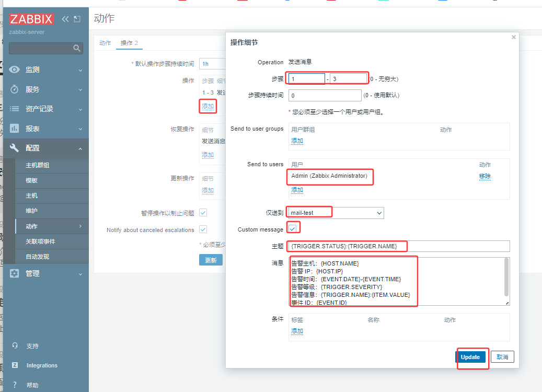Click the 监测 eye icon
This screenshot has width=542, height=392.
(x=14, y=70)
